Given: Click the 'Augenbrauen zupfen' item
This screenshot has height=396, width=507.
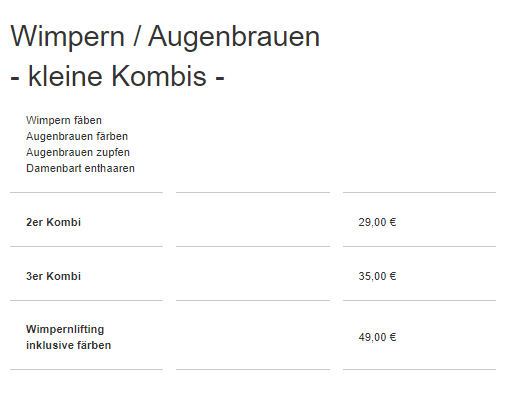Looking at the screenshot, I should 78,152.
